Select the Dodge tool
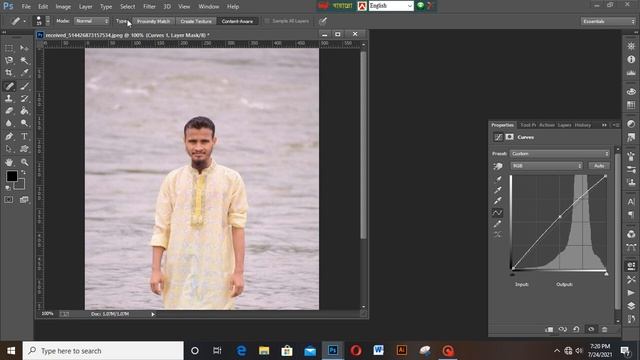This screenshot has height=360, width=640. point(24,123)
